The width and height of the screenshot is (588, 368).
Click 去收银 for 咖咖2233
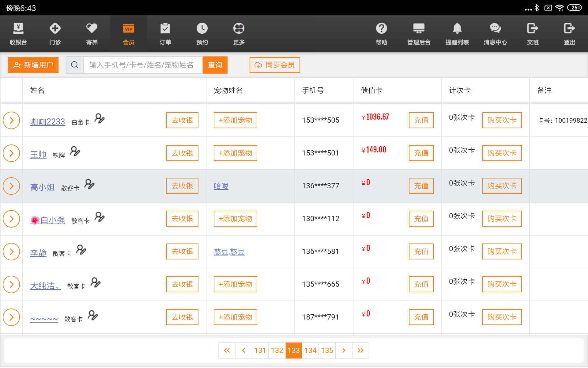pos(182,120)
